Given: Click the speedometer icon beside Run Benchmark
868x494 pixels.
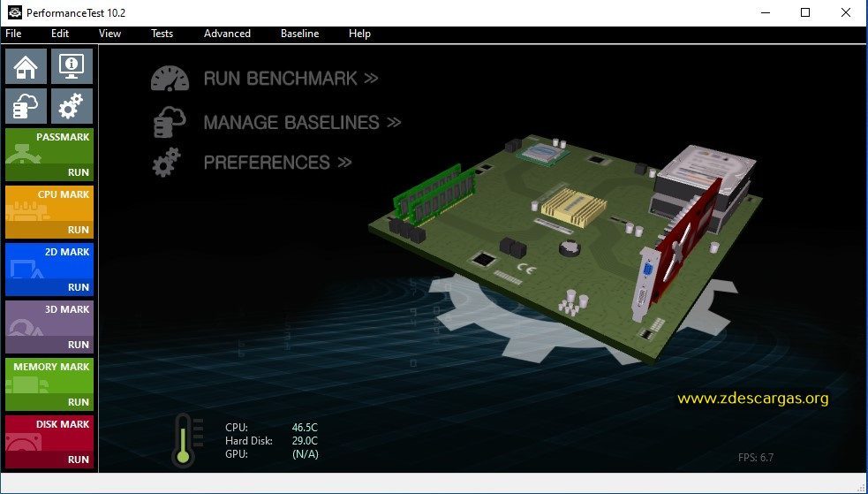Looking at the screenshot, I should [170, 79].
